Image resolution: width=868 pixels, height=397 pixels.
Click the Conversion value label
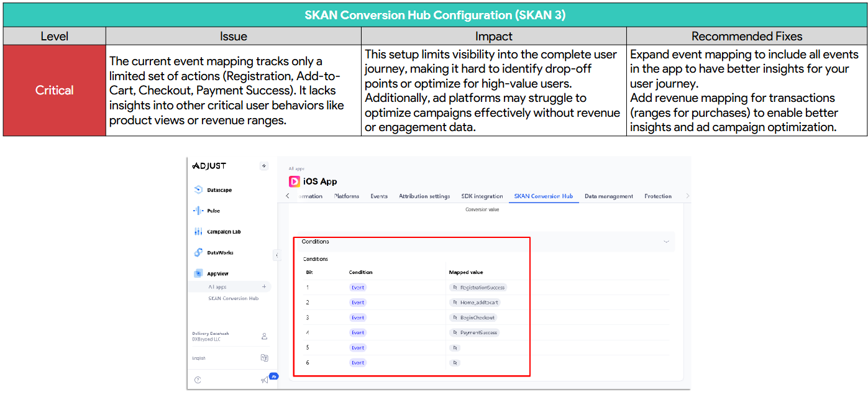click(482, 210)
